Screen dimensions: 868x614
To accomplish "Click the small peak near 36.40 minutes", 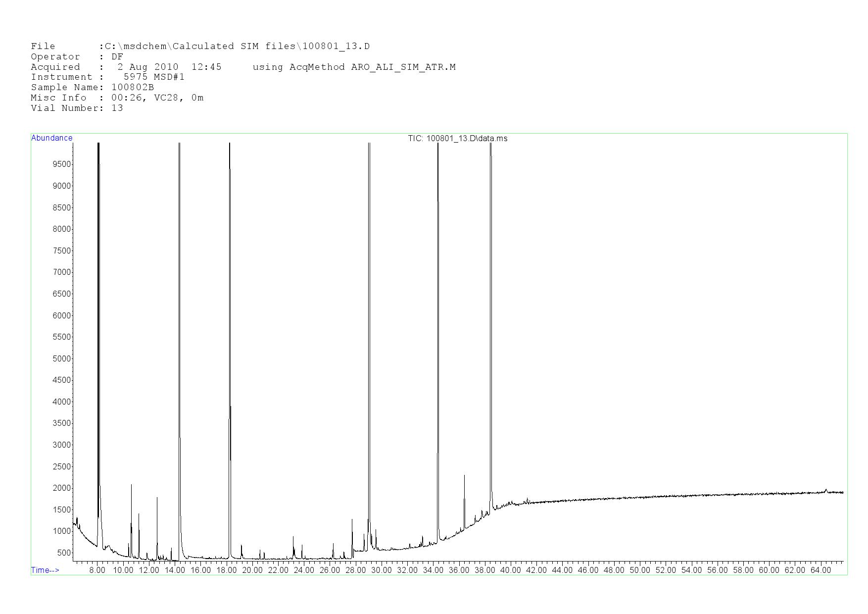I will tap(464, 490).
